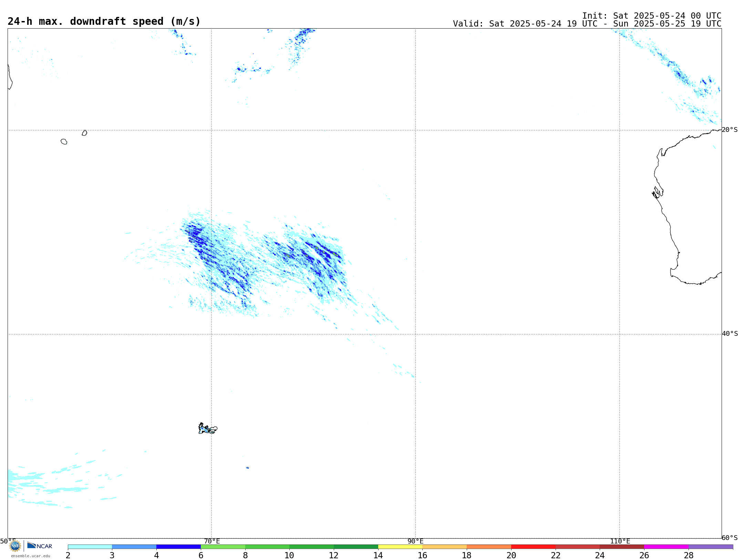Click the yellow 14-16 m/s swatch
This screenshot has height=560, width=744.
click(400, 547)
